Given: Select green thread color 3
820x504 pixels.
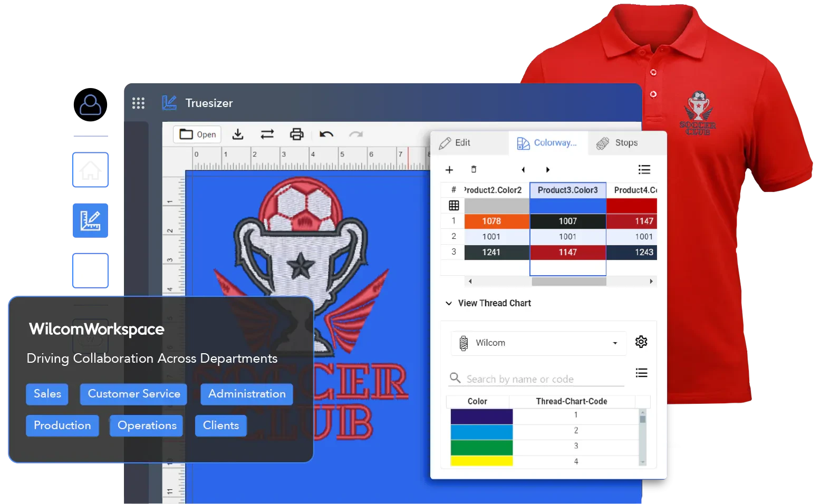Looking at the screenshot, I should (481, 447).
